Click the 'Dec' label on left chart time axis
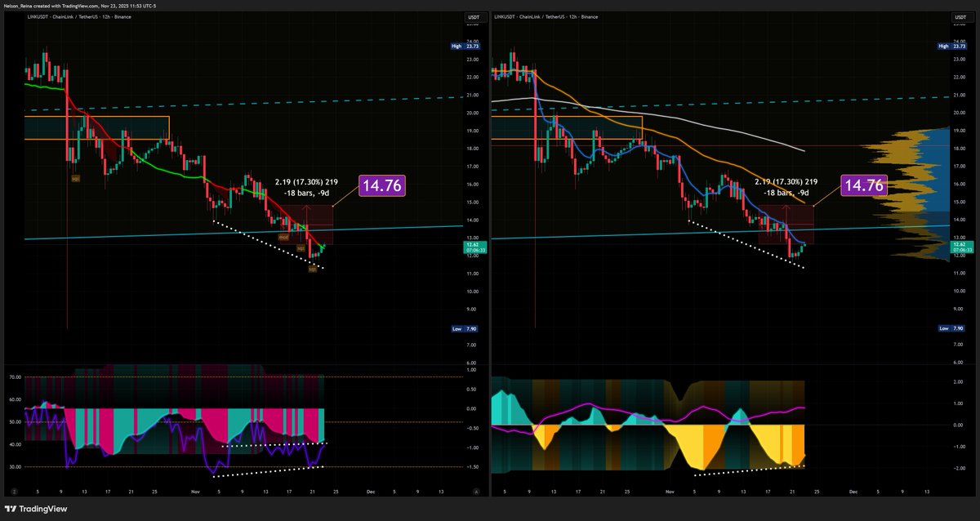Screen dimensions: 980x521 370,492
